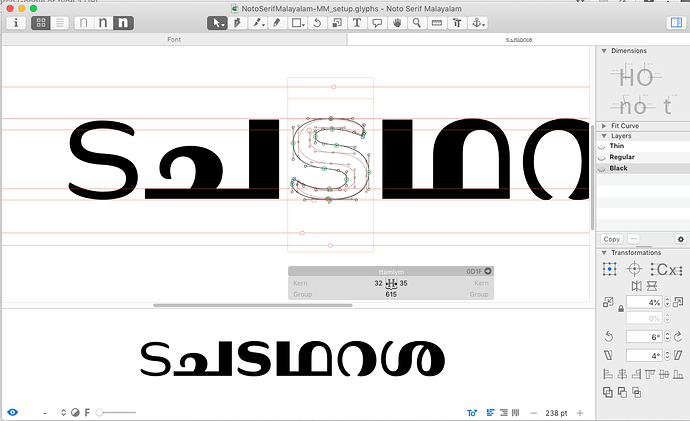
Task: Edit the 4° slant field
Action: pyautogui.click(x=644, y=355)
